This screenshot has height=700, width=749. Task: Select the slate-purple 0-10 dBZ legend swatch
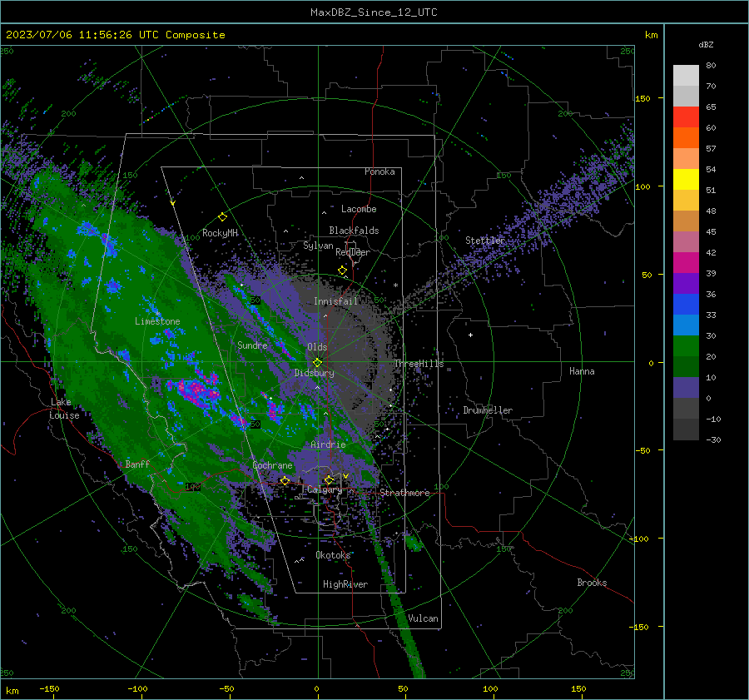[x=686, y=388]
